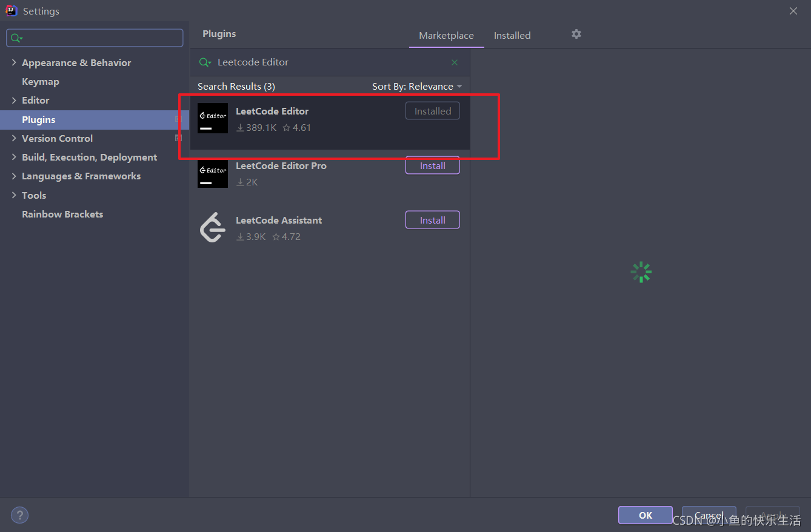
Task: Clear the Leetcode Editor search text
Action: click(x=455, y=62)
